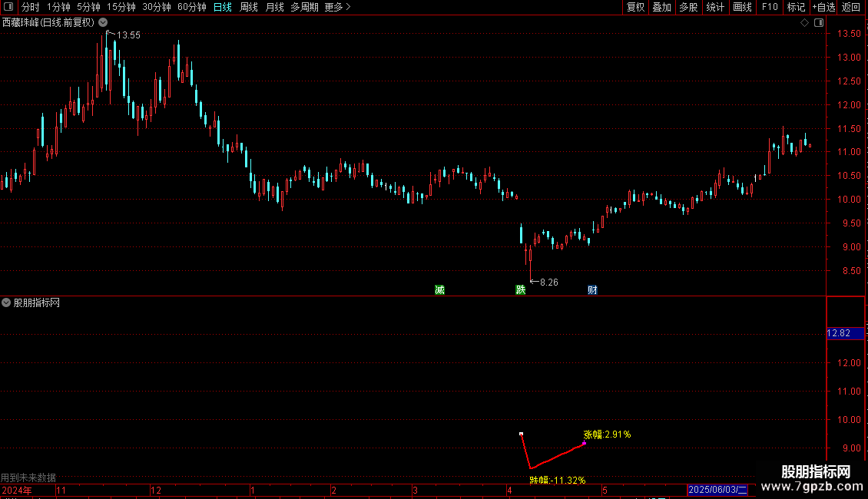Select the 日线 daily chart tab

tap(223, 7)
